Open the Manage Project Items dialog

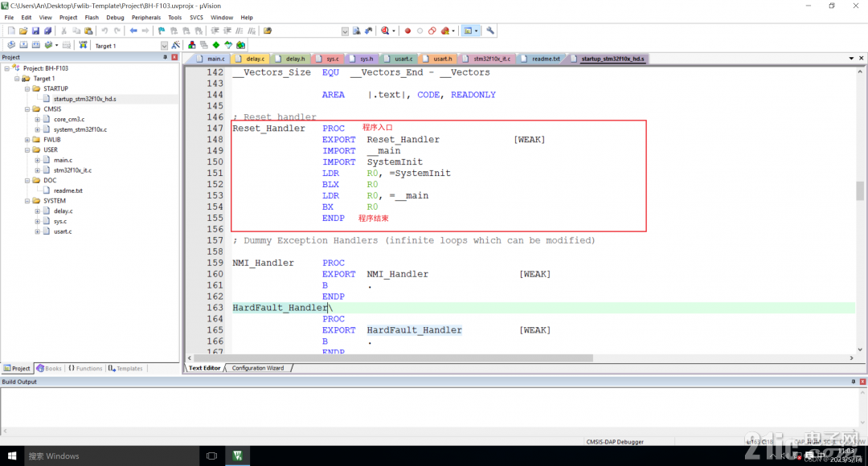[191, 45]
